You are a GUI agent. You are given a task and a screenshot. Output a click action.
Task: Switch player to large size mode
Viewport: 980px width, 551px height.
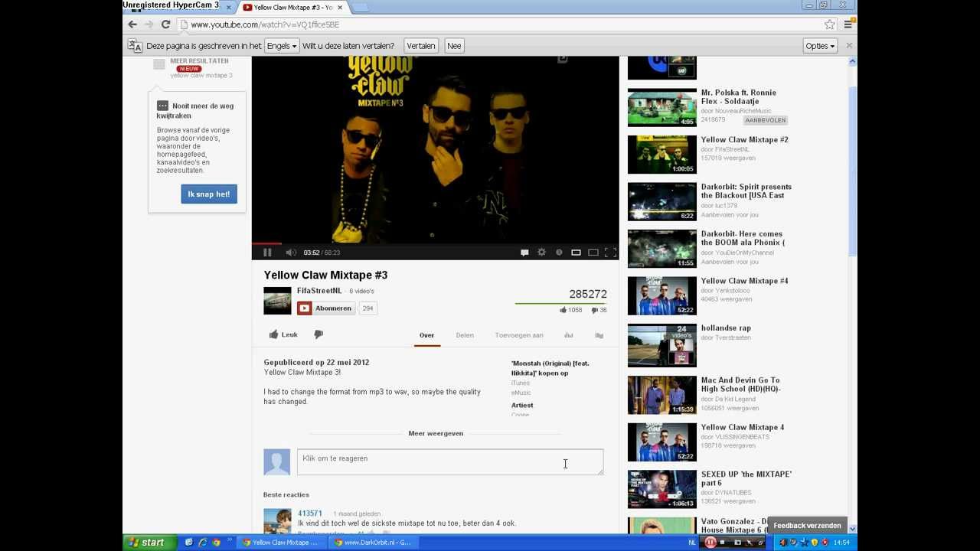tap(593, 253)
